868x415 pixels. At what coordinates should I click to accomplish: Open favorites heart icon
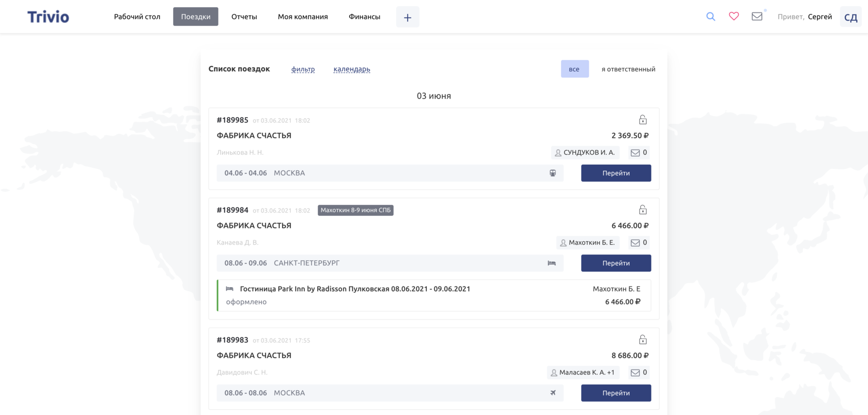[734, 17]
